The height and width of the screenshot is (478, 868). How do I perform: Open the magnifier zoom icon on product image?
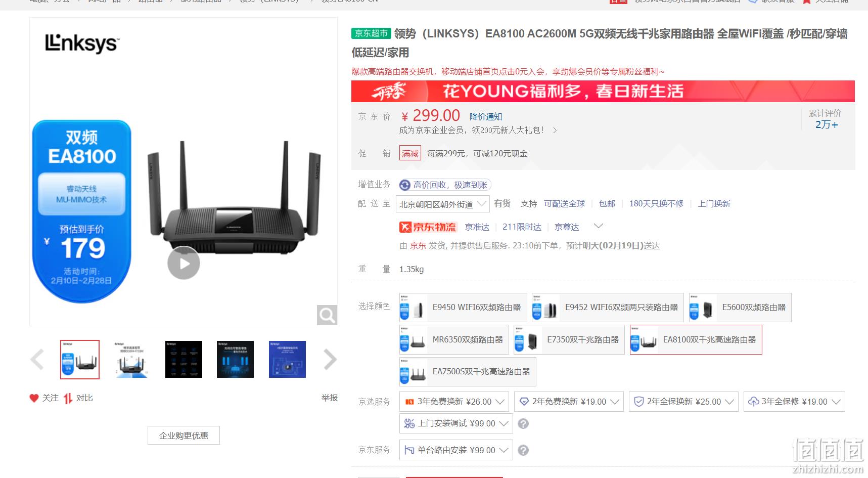pos(327,315)
